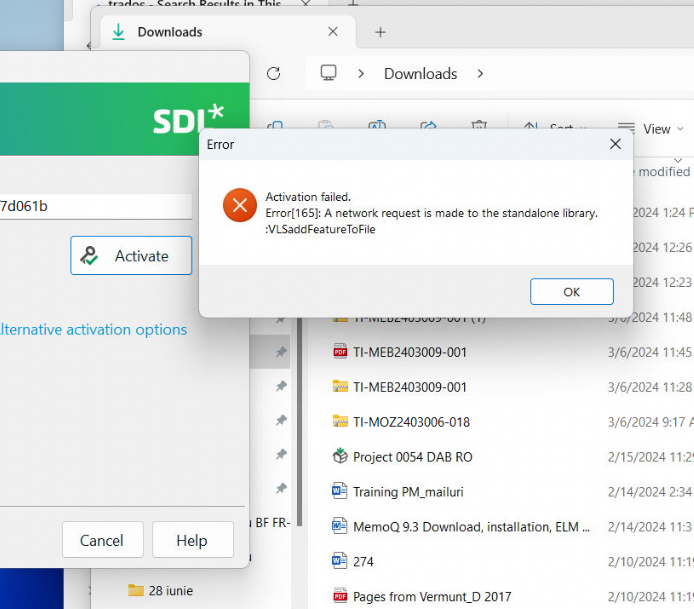The width and height of the screenshot is (694, 609).
Task: Click Word icon of Training PM_mailuri
Action: pos(339,491)
